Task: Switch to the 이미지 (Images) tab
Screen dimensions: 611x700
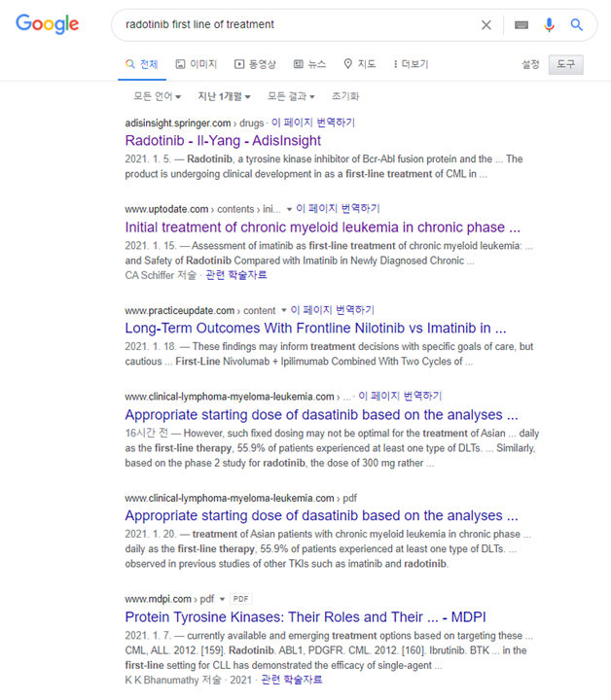Action: (x=197, y=64)
